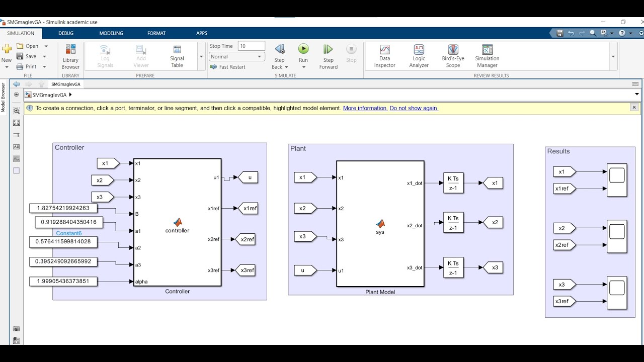Click the Do not show again link
644x362 pixels.
click(414, 108)
